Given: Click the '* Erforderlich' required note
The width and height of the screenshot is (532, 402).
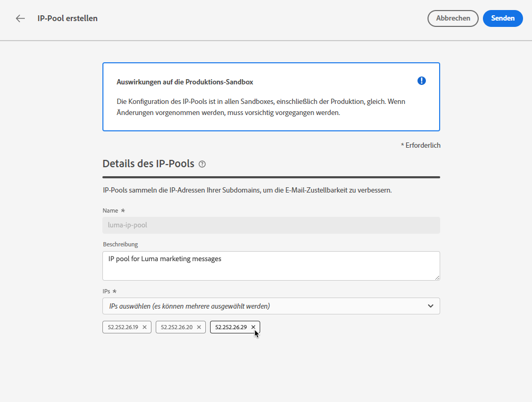Looking at the screenshot, I should [421, 145].
